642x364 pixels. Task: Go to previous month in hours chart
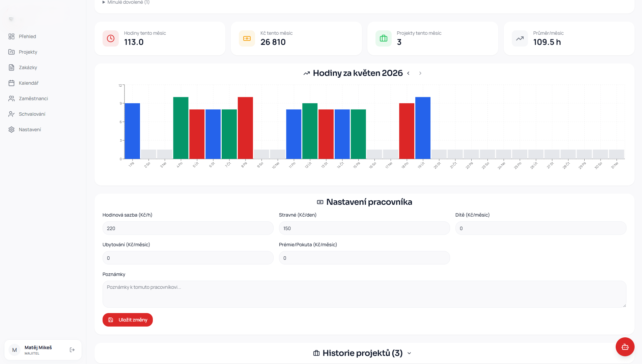tap(408, 73)
